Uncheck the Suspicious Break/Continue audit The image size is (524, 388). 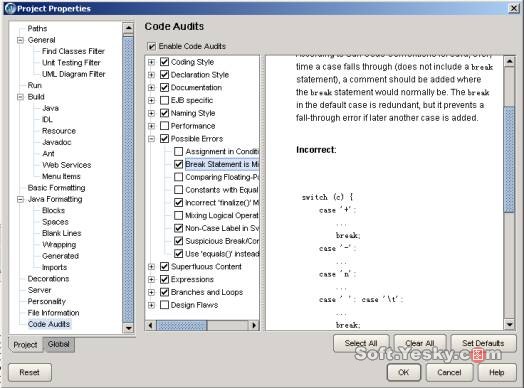(179, 241)
